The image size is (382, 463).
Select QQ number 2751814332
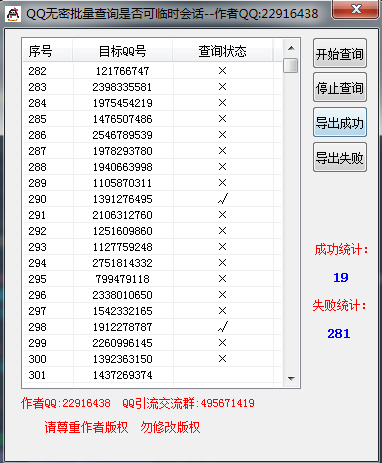[123, 263]
